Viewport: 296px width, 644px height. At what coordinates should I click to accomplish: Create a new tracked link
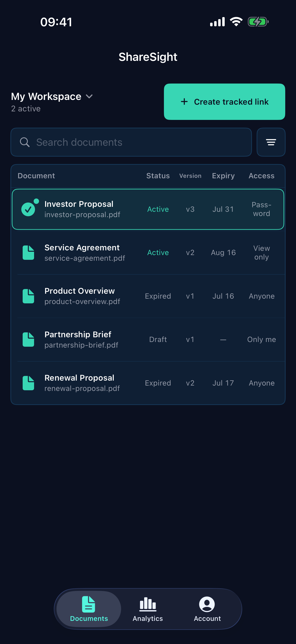pos(224,102)
